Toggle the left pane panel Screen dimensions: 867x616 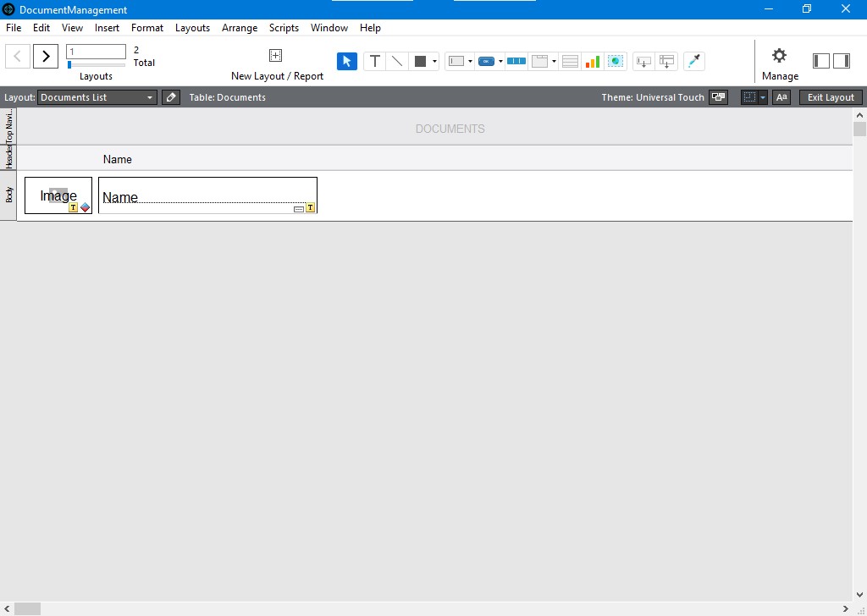tap(820, 61)
